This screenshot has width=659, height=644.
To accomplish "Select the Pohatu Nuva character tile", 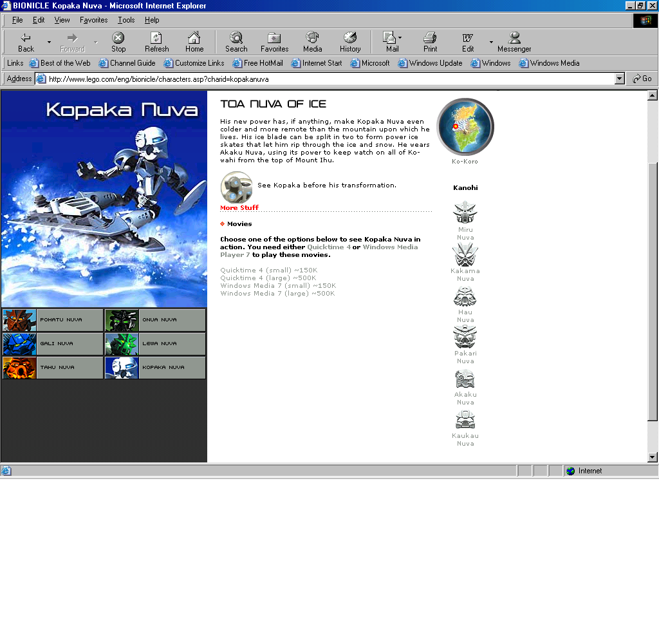I will pyautogui.click(x=53, y=320).
